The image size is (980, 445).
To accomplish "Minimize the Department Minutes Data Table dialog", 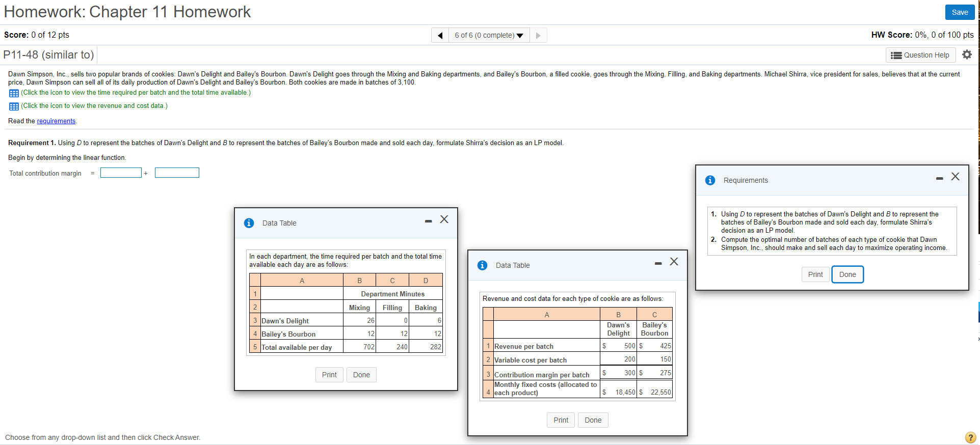I will [428, 221].
